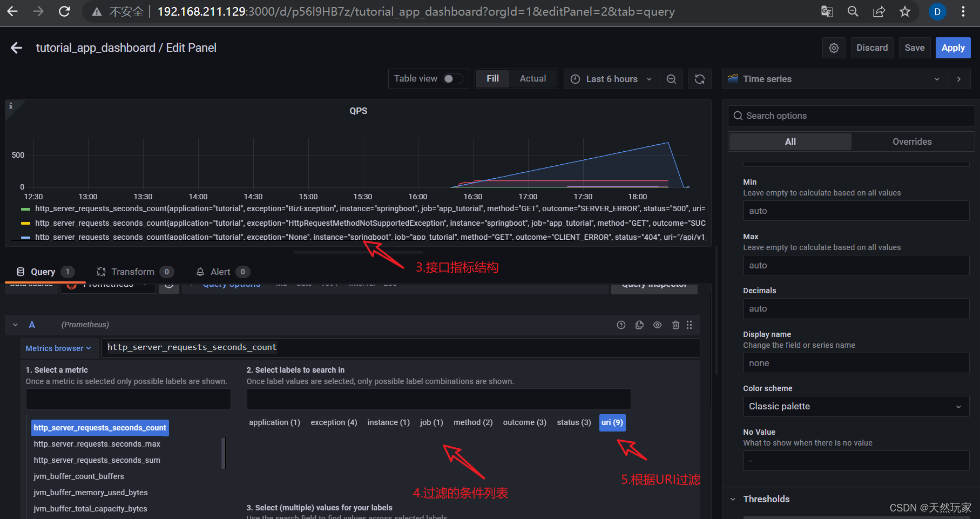Click browser forward arrow

[x=38, y=11]
